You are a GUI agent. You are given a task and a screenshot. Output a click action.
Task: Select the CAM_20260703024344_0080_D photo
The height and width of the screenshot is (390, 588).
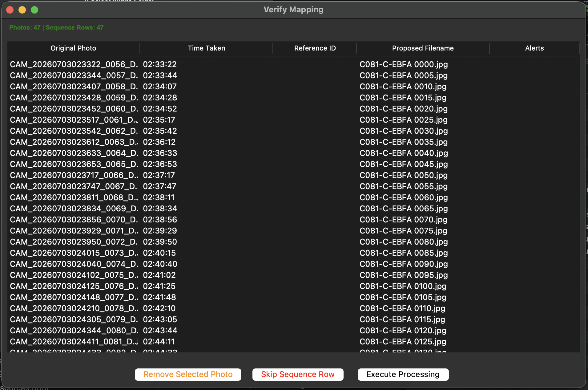pos(74,331)
